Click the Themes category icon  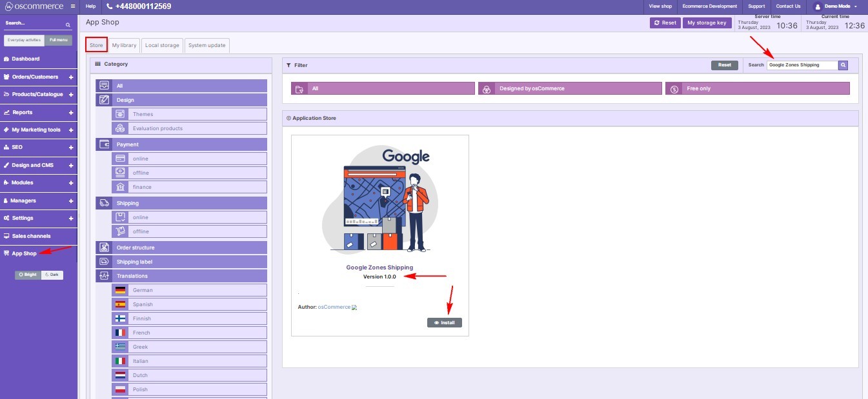(x=120, y=114)
